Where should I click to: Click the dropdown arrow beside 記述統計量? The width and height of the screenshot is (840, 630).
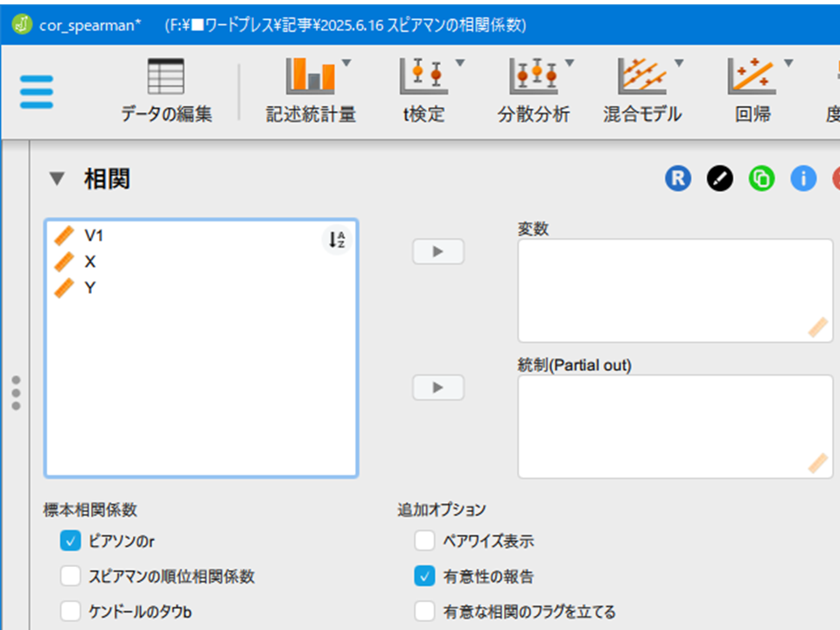click(346, 63)
